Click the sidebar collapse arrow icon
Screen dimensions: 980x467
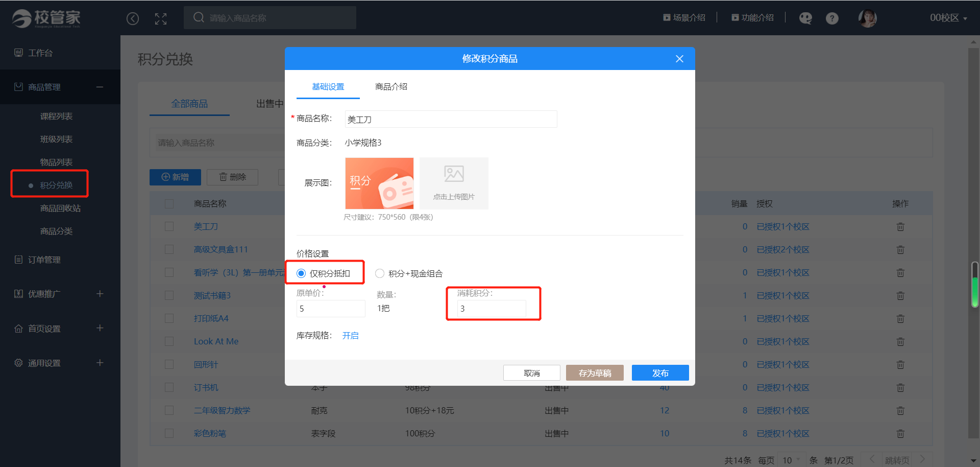point(133,19)
